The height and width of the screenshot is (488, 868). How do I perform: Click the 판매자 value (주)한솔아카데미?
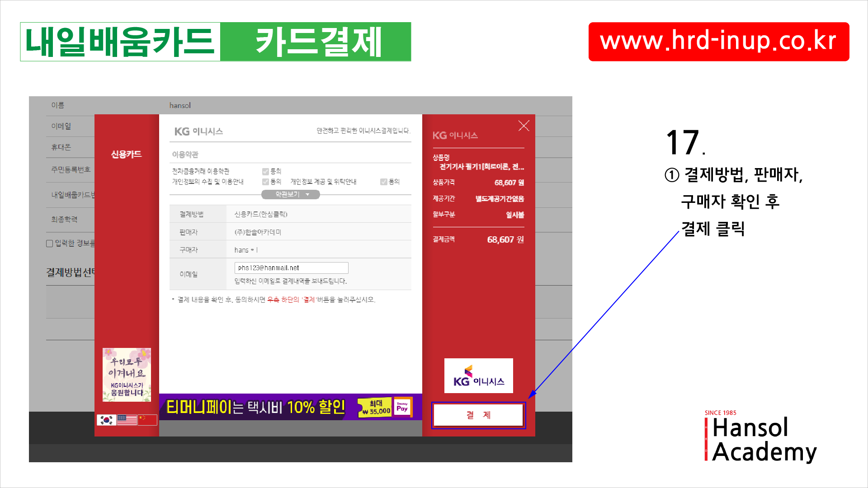[x=258, y=232]
